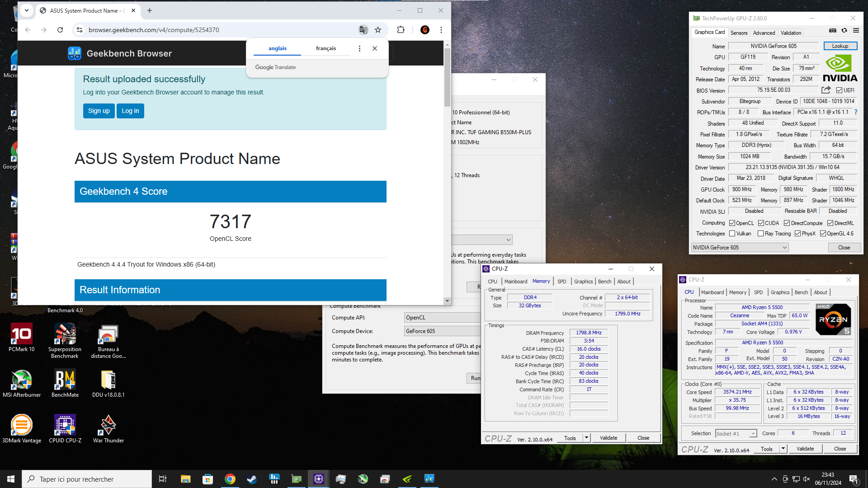Show hidden system tray icons chevron
Screen dimensions: 868x488
[x=774, y=479]
